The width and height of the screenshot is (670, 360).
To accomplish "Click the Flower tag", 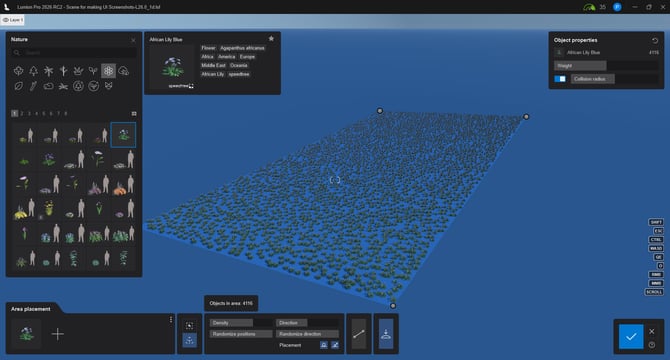I will click(208, 48).
